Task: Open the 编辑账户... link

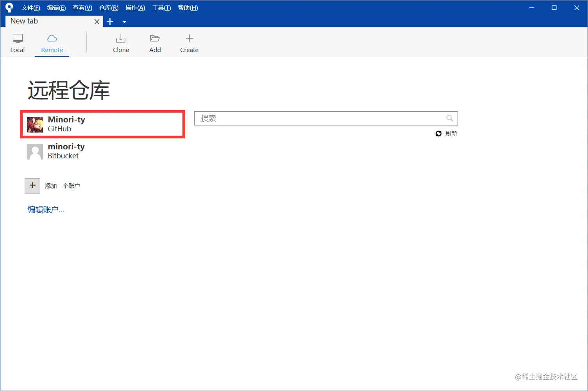Action: [x=46, y=210]
